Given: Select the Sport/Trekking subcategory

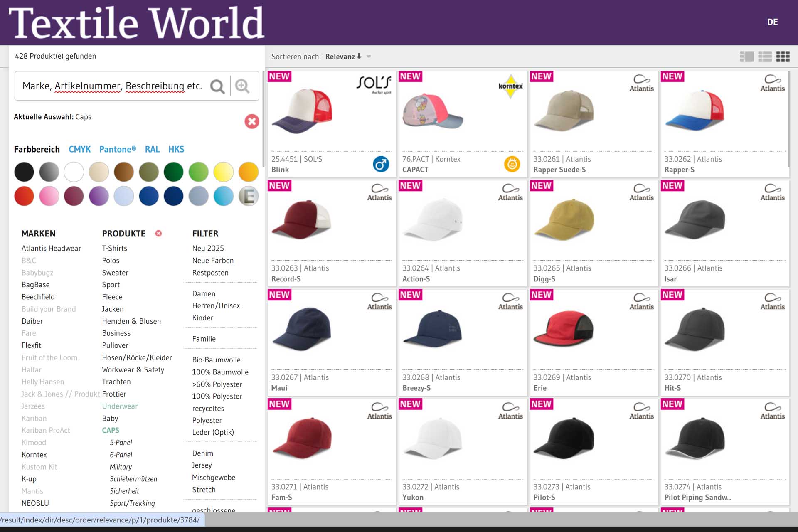Looking at the screenshot, I should [132, 503].
